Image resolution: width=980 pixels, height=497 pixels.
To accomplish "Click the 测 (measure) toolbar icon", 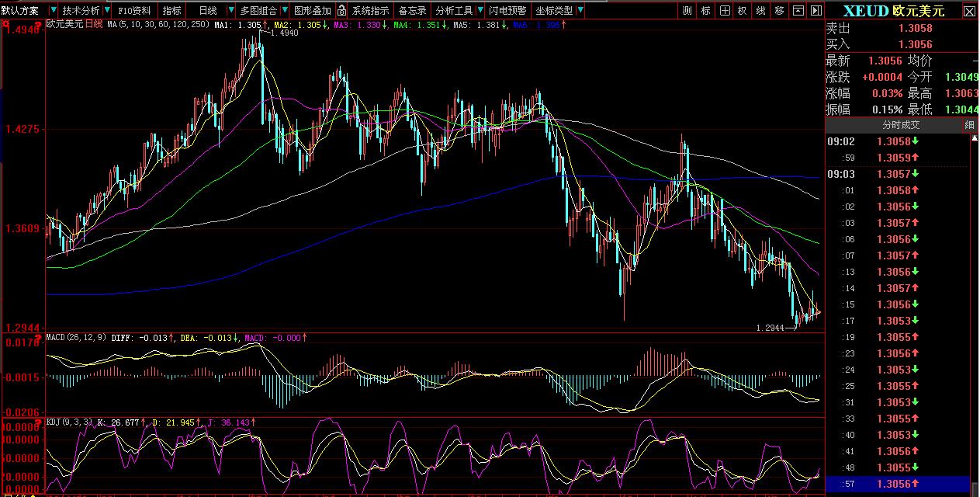I will pos(687,10).
